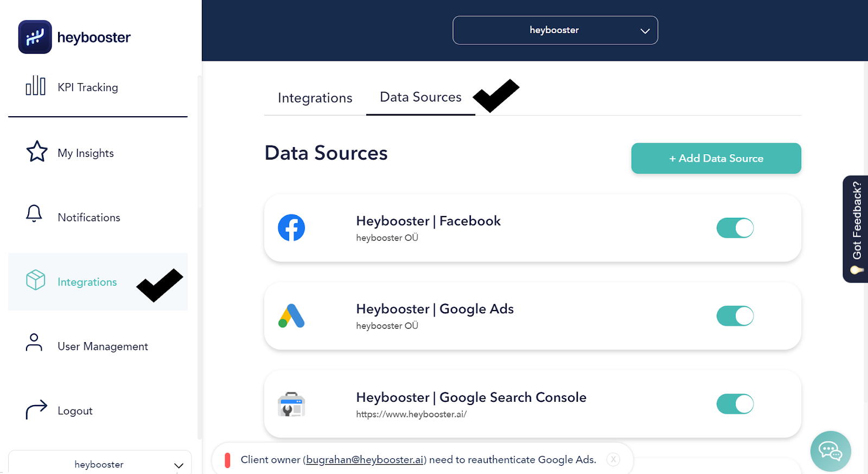Switch to the Integrations tab
868x474 pixels.
pos(315,98)
